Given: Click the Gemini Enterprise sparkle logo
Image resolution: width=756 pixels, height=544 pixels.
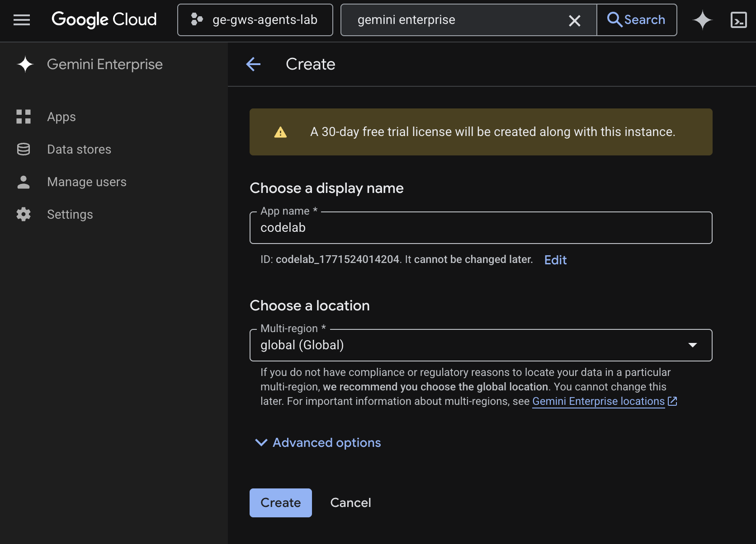Looking at the screenshot, I should point(25,65).
